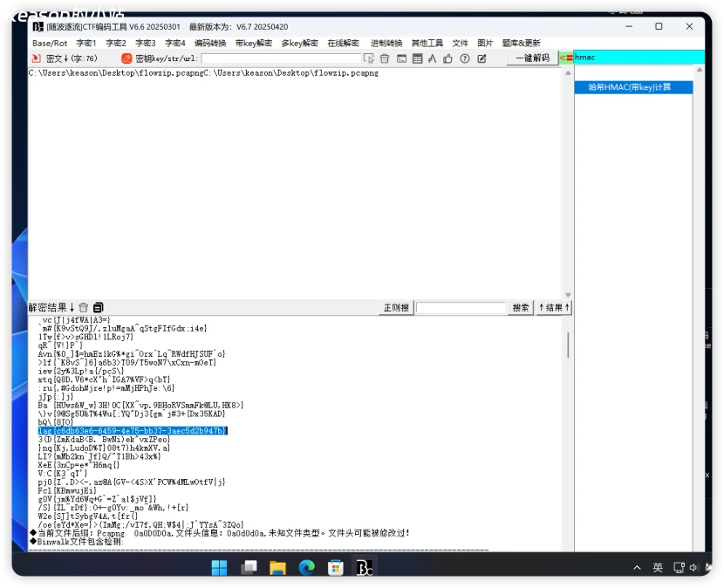Click the thumbs-up icon in the toolbar

click(447, 58)
